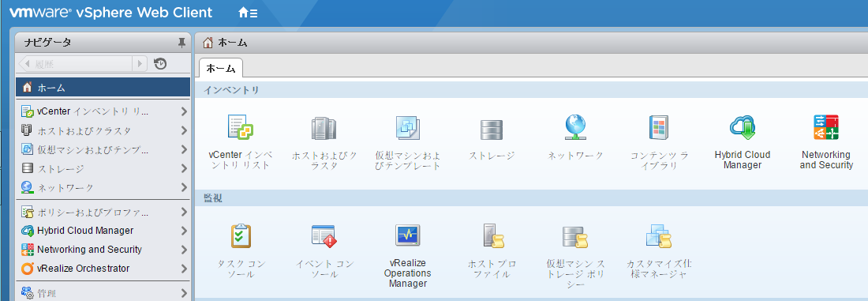Open the history clock icon in the navigator
Image resolution: width=868 pixels, height=301 pixels.
(x=160, y=64)
